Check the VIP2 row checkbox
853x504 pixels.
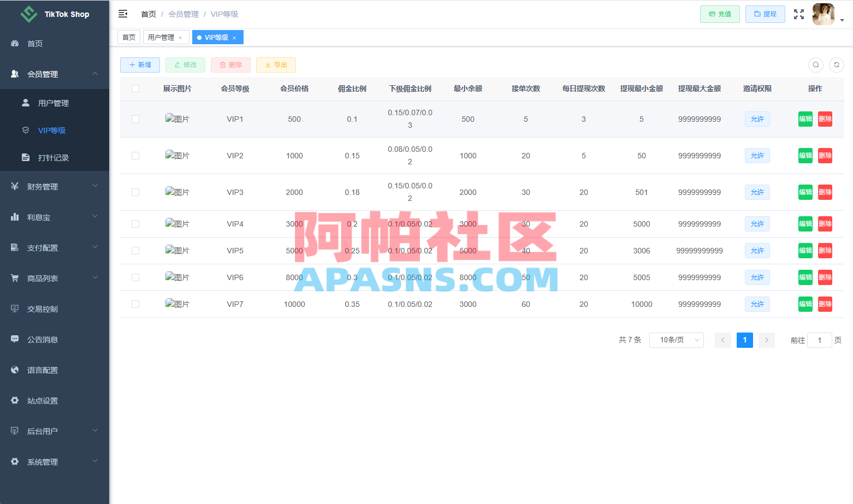[135, 156]
